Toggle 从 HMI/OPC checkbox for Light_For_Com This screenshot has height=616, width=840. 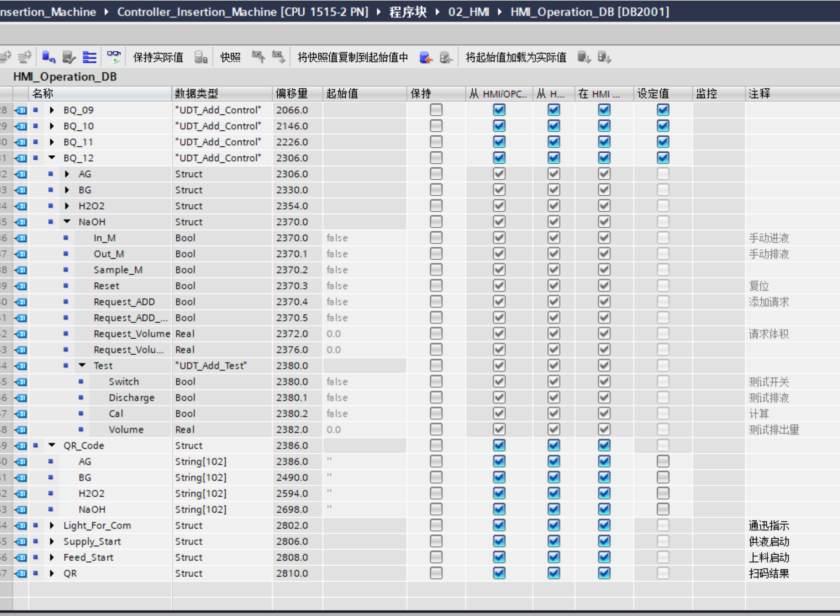tap(499, 525)
